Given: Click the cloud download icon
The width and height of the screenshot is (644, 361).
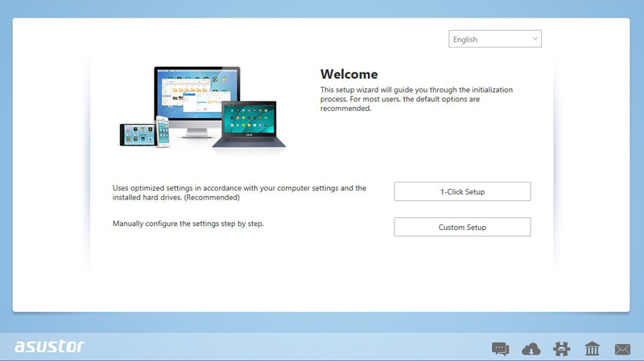Looking at the screenshot, I should (531, 349).
